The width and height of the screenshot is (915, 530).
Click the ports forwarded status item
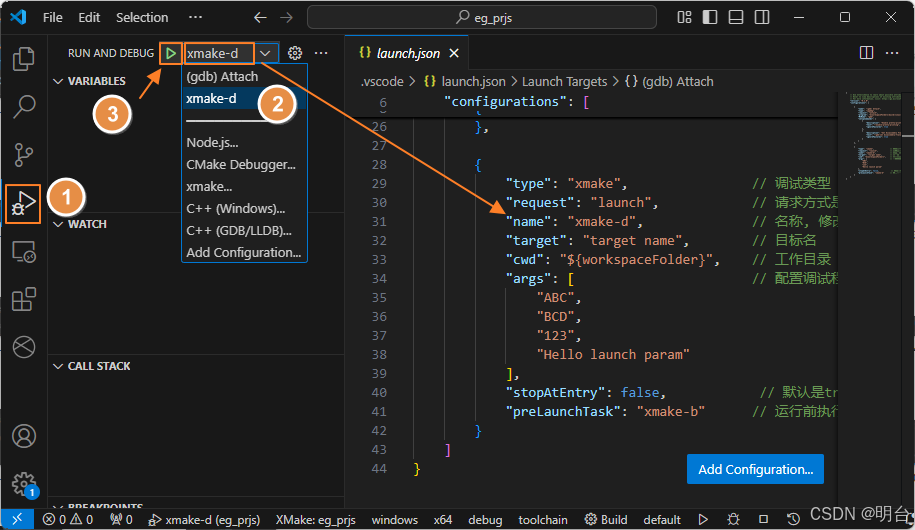[x=121, y=519]
